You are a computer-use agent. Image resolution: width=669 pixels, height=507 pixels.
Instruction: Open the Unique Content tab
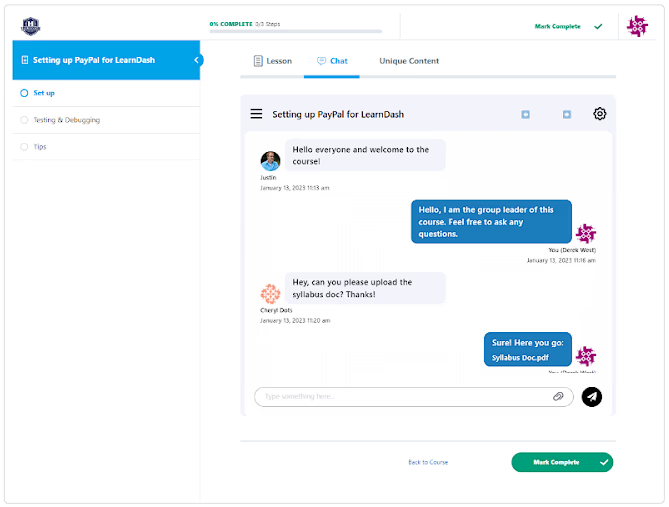(409, 61)
